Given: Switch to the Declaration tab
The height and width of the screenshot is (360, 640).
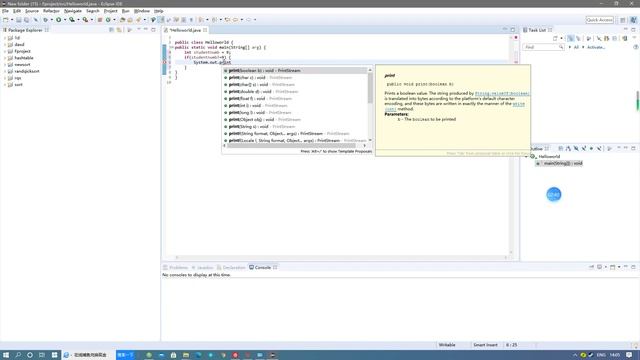Looking at the screenshot, I should (x=231, y=268).
